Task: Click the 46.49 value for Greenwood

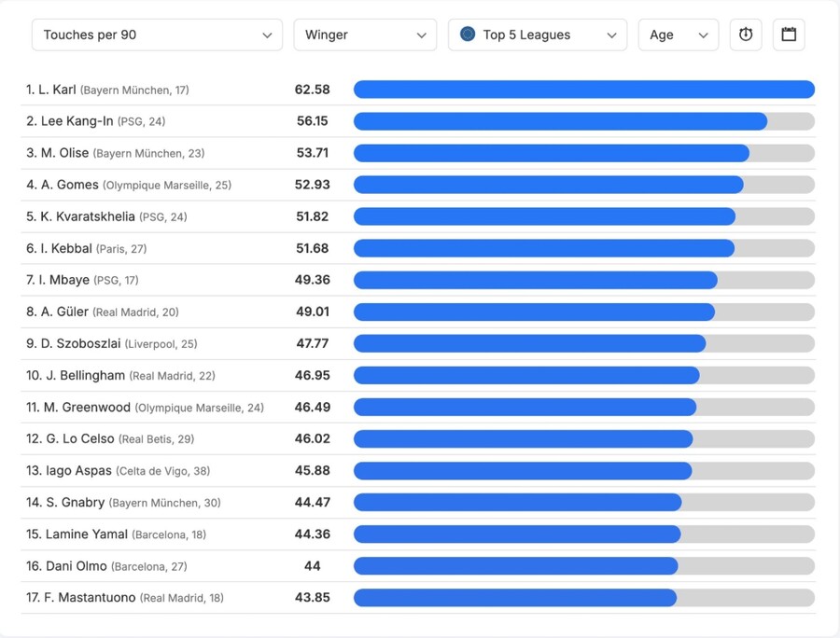Action: (x=313, y=408)
